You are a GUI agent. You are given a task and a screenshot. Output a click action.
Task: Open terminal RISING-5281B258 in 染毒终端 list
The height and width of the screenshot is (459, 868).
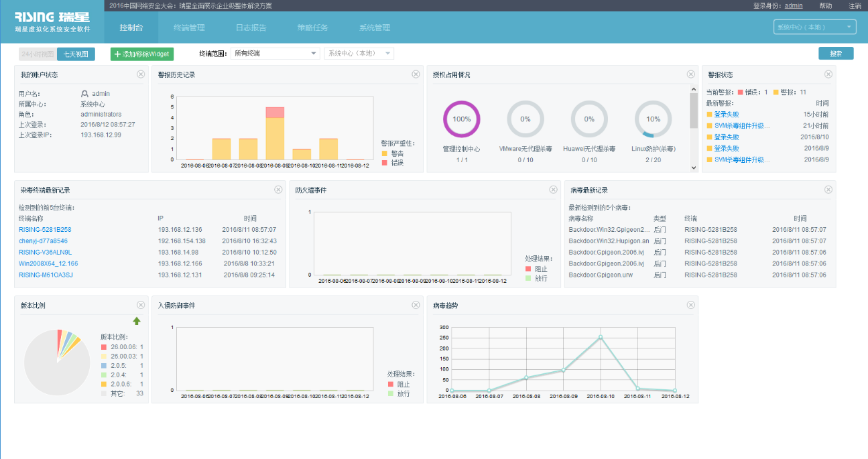pyautogui.click(x=45, y=230)
